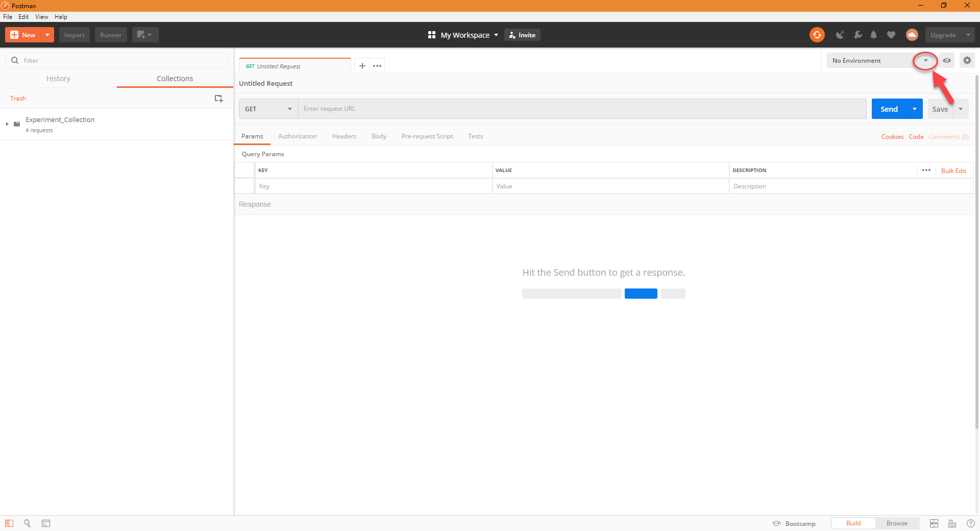
Task: Select the Authorization tab
Action: [298, 136]
